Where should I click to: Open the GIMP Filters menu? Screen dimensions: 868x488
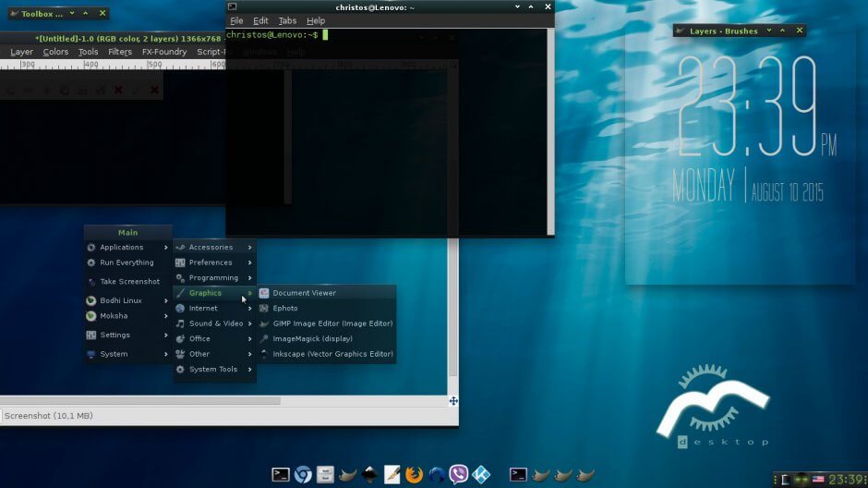tap(120, 52)
